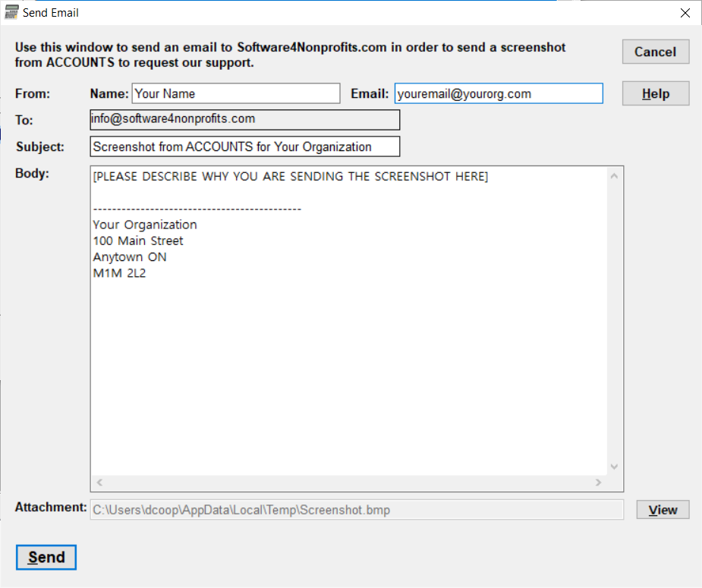This screenshot has width=702, height=588.
Task: Click the 'PLEASE DESCRIBE WHY' placeholder line
Action: click(290, 176)
